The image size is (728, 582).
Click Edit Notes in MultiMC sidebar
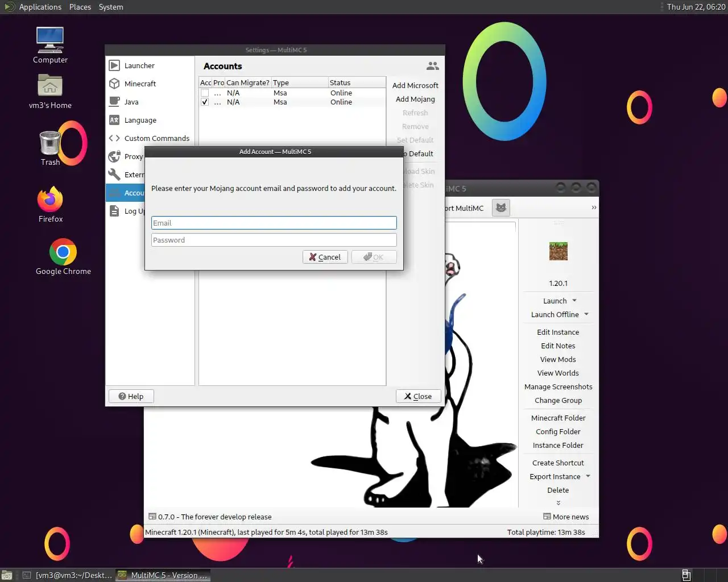pos(559,346)
